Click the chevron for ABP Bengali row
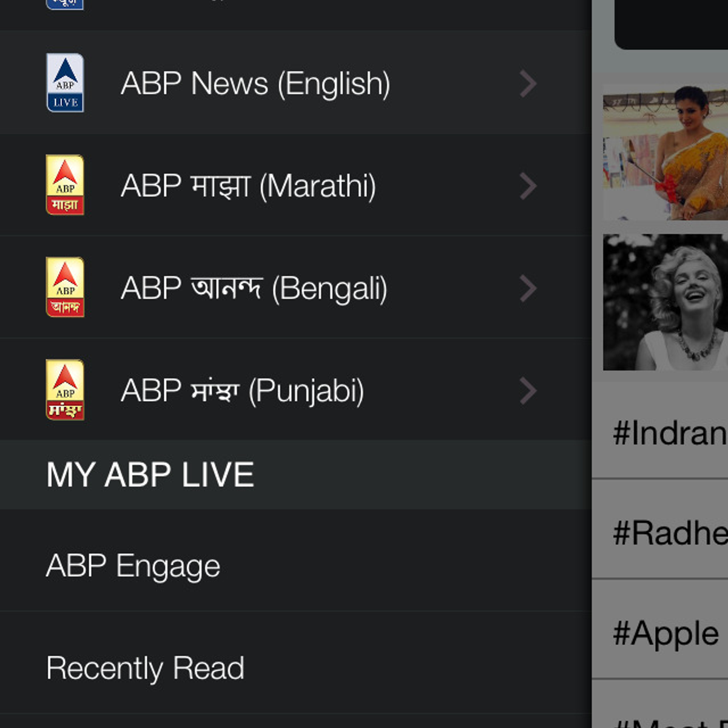Screen dimensions: 728x728 pos(528,289)
